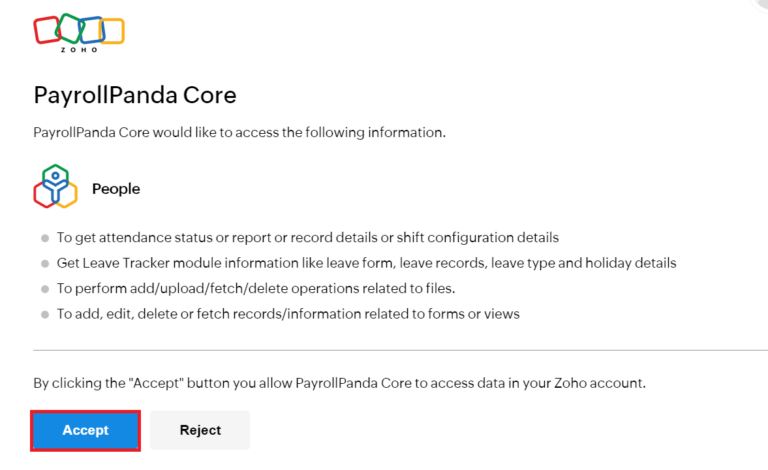The image size is (768, 470).
Task: Click the PayrollPanda Core heading
Action: (x=135, y=95)
